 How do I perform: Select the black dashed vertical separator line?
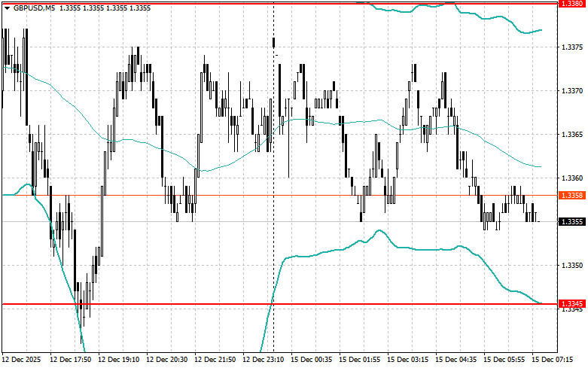[x=273, y=176]
